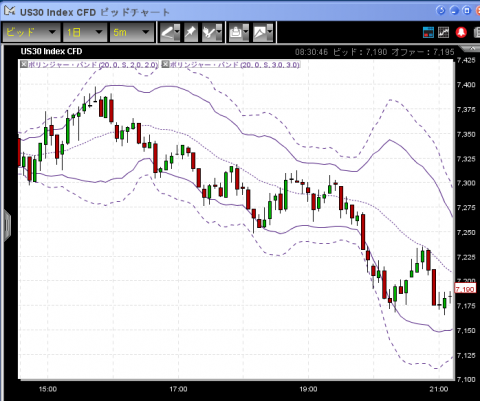Click the blue and red order ticket icon
This screenshot has width=480, height=401.
tap(428, 32)
